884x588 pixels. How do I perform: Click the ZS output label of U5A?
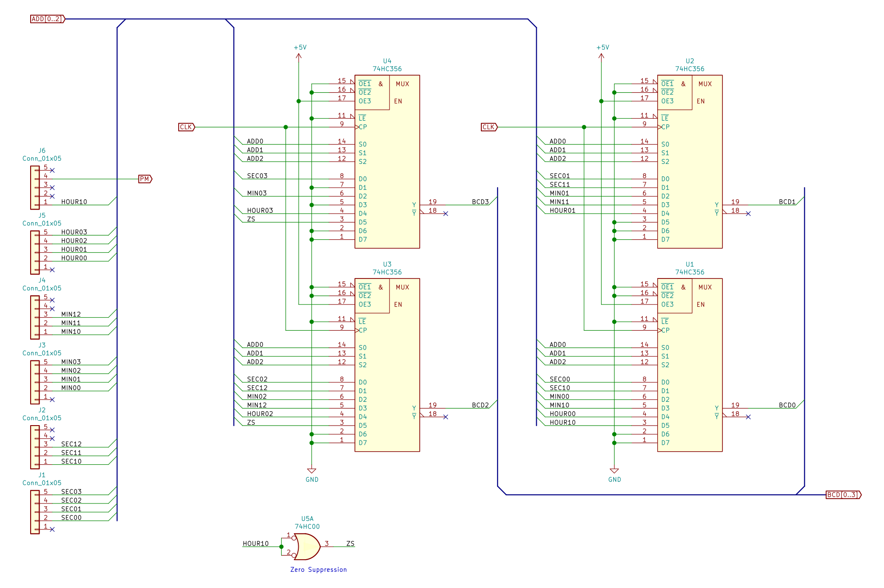click(350, 543)
